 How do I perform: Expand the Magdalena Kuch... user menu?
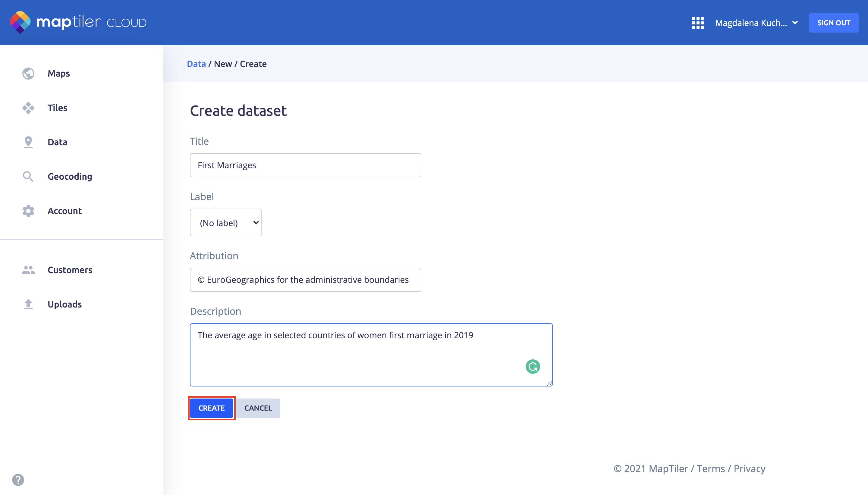point(756,23)
